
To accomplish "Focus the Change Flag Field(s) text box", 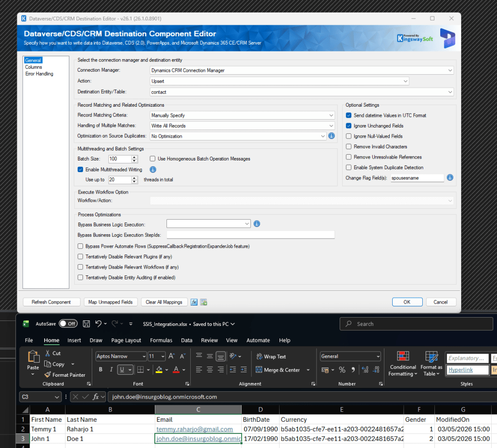I will 417,178.
